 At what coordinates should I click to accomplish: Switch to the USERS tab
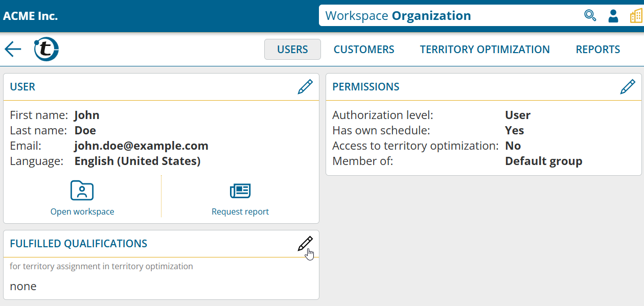tap(292, 50)
